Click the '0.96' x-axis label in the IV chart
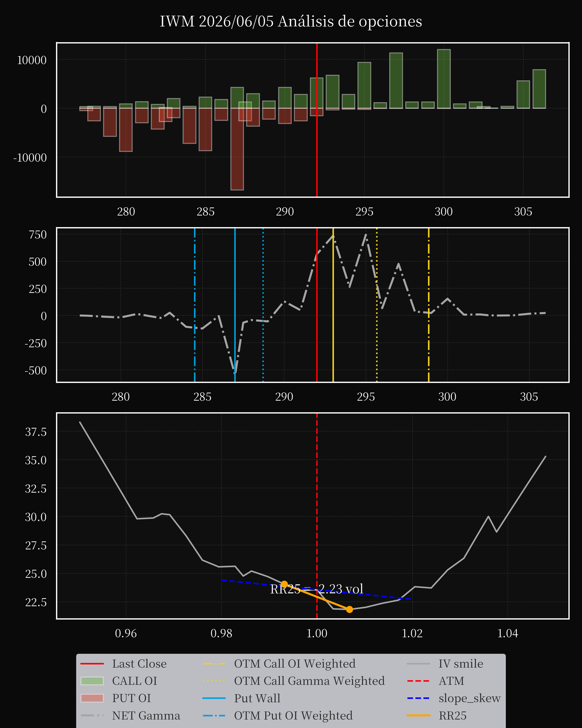 [126, 633]
